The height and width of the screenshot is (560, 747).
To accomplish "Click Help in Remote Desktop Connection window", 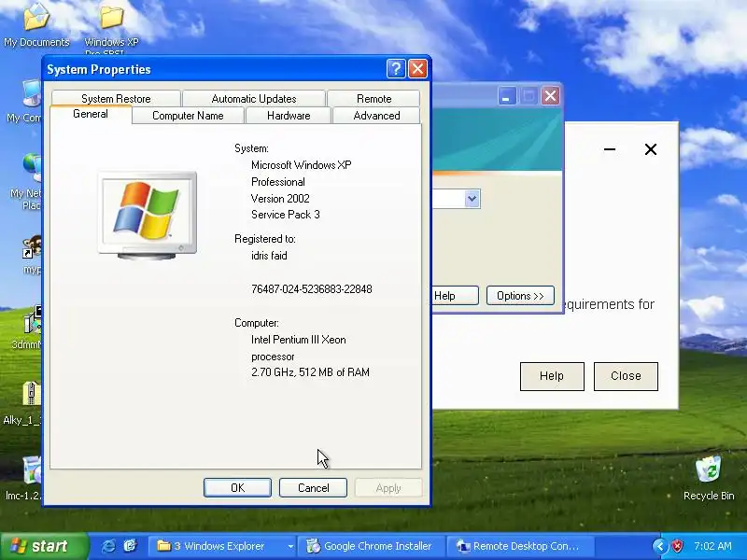I will 455,296.
